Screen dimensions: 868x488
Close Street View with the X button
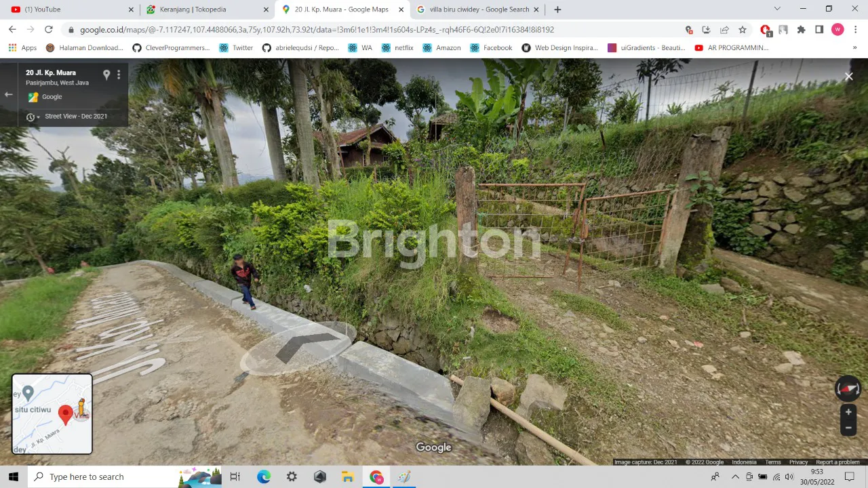click(848, 77)
